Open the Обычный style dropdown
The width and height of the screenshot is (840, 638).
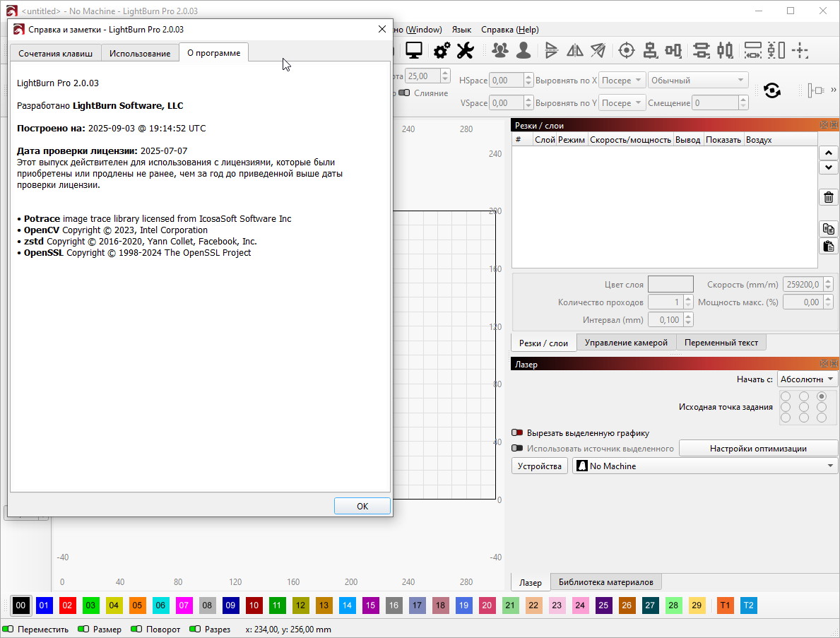tap(697, 81)
